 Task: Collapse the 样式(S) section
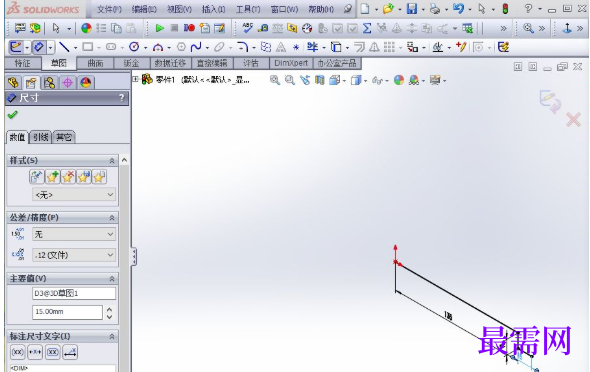click(112, 161)
